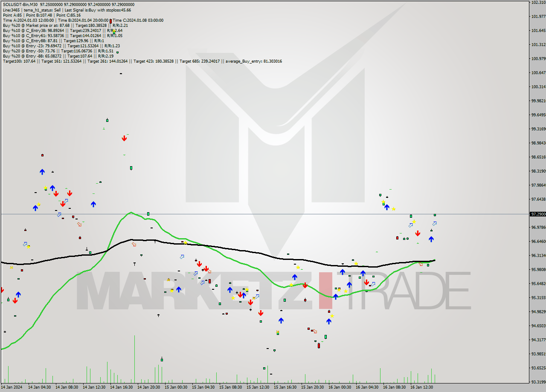The image size is (546, 392).
Task: Click the 96.9786 price axis label
Action: (x=538, y=228)
